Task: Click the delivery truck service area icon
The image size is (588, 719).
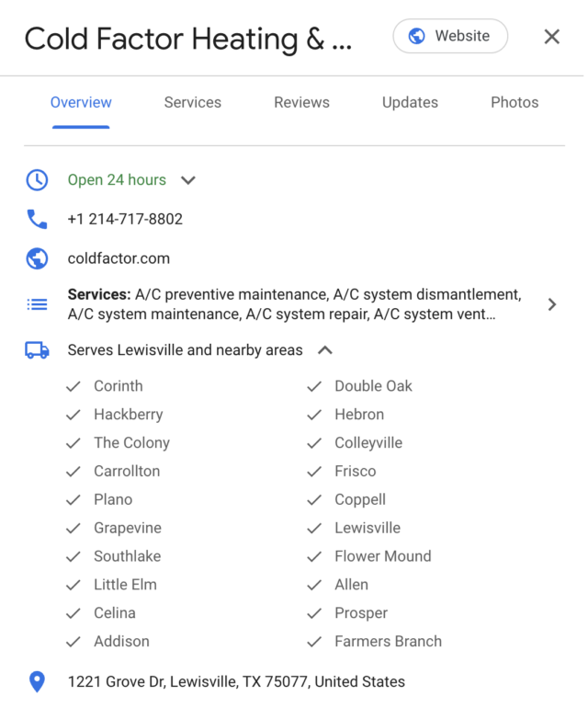Action: 37,350
